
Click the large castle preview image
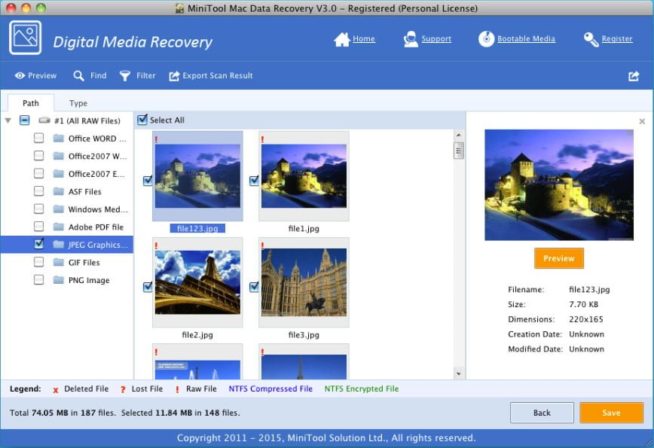point(559,185)
